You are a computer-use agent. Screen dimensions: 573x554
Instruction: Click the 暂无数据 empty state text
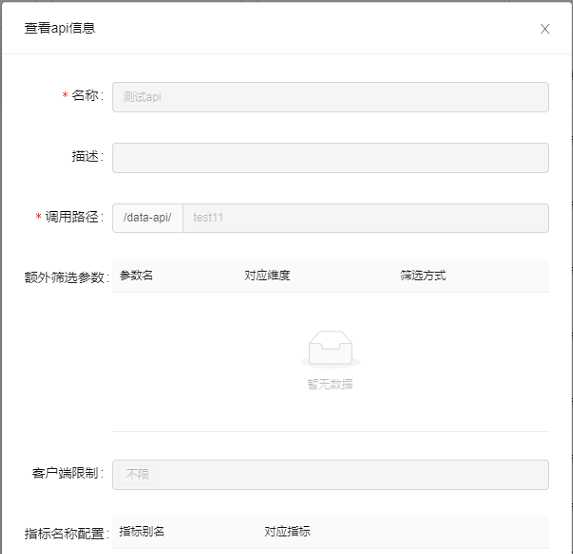click(x=330, y=384)
